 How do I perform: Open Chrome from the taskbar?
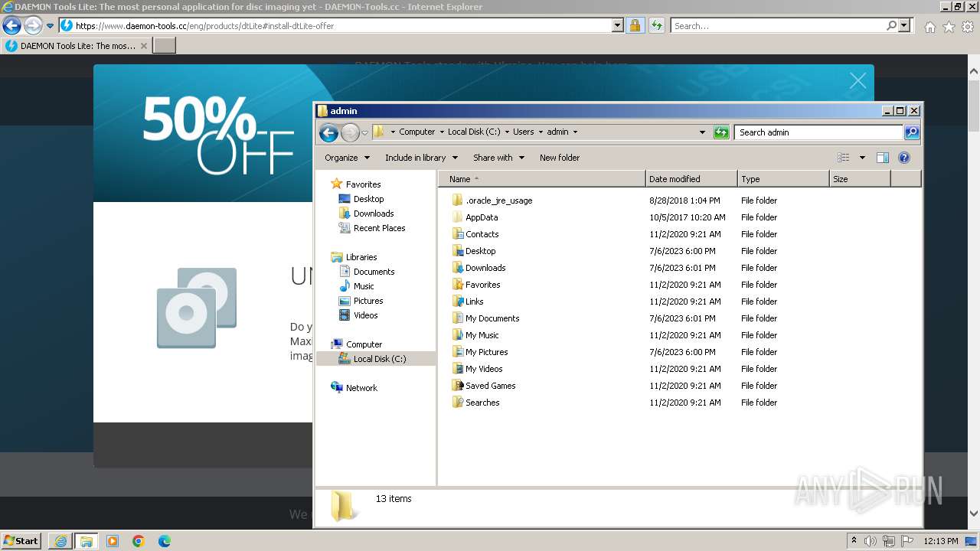[139, 541]
